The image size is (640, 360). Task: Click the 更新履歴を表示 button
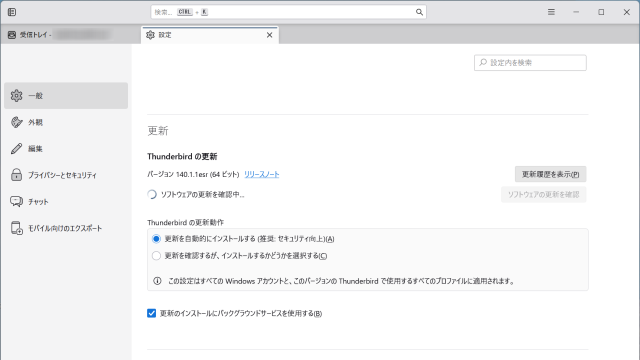(550, 174)
